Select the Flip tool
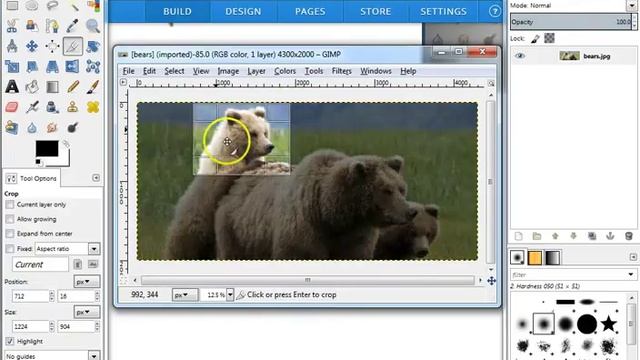The height and width of the screenshot is (360, 640). pyautogui.click(x=73, y=66)
